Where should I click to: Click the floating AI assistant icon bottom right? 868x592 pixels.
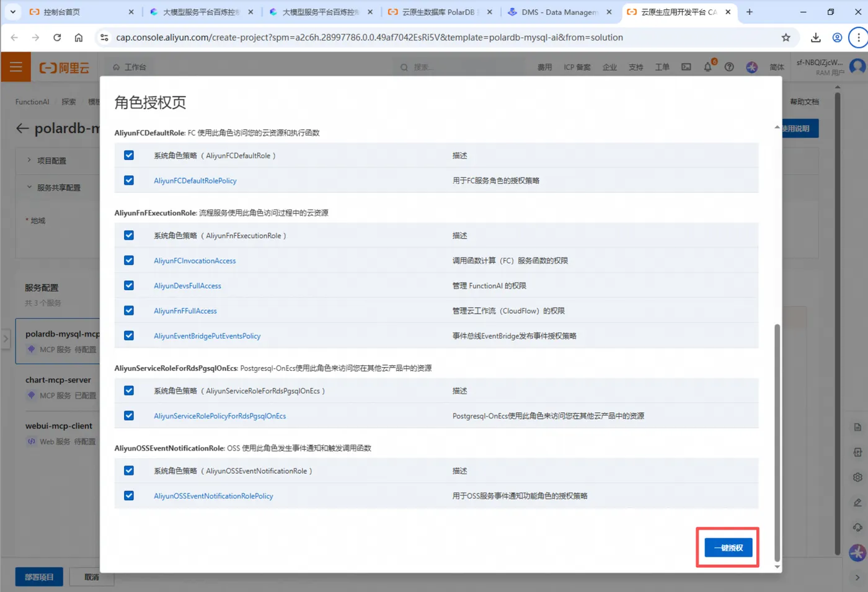(857, 552)
